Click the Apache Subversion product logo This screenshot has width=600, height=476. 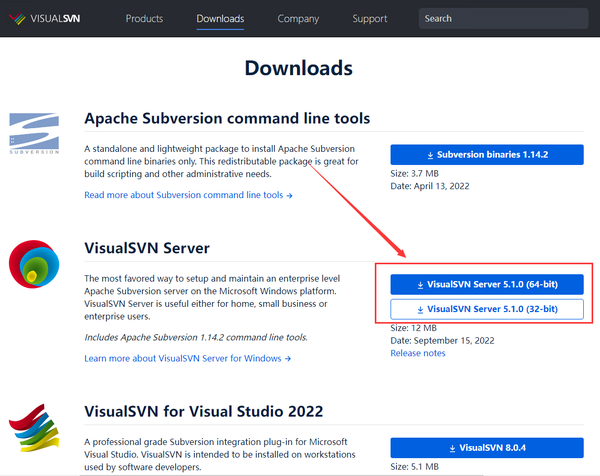[34, 133]
